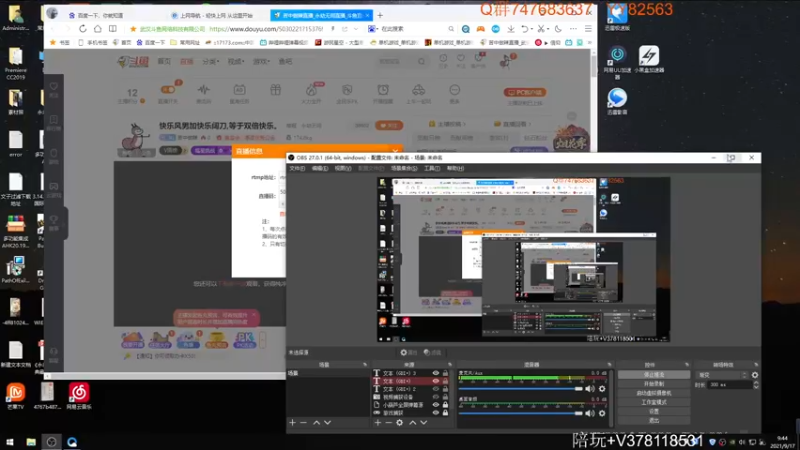The width and height of the screenshot is (800, 450).
Task: Click the browser address bar URL field
Action: 265,29
